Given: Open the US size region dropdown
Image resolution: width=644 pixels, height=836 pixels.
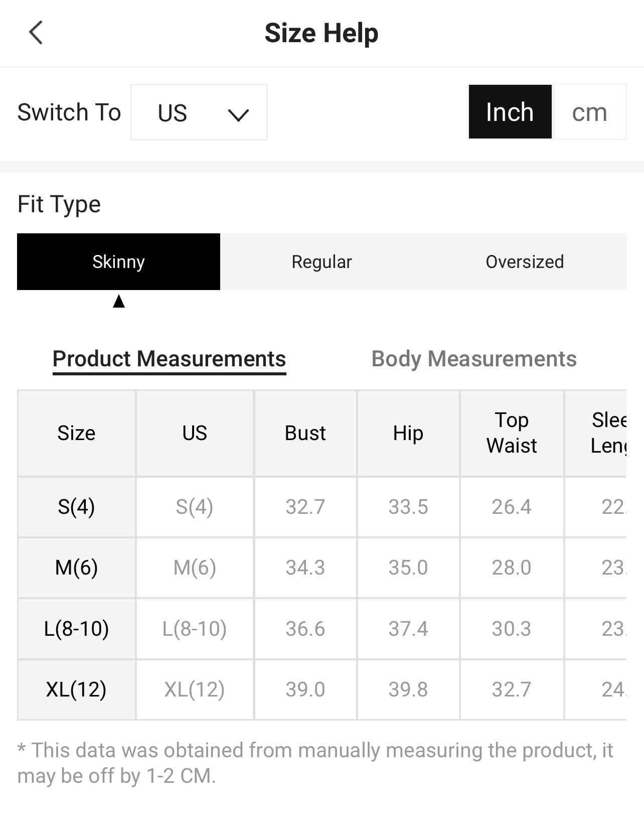Looking at the screenshot, I should pyautogui.click(x=199, y=112).
